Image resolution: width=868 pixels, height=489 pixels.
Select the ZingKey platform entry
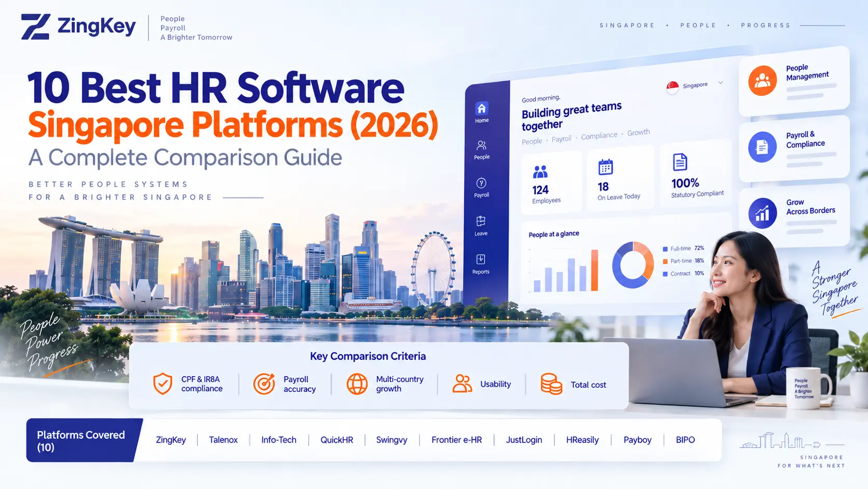click(171, 440)
